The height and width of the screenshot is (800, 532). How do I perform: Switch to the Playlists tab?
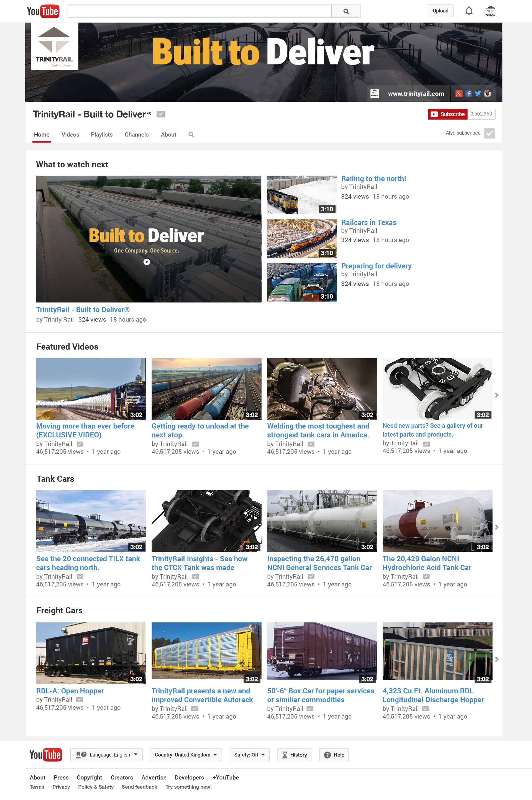(102, 135)
